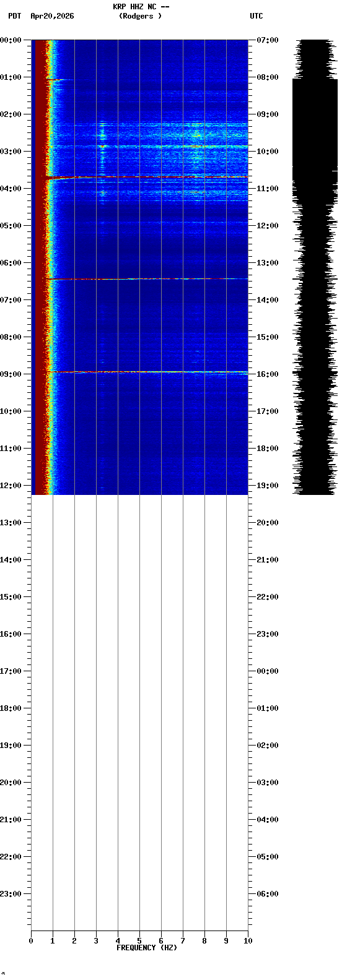This screenshot has height=980, width=342.
Task: Click the frequency axis tick label '3'
Action: coord(96,941)
